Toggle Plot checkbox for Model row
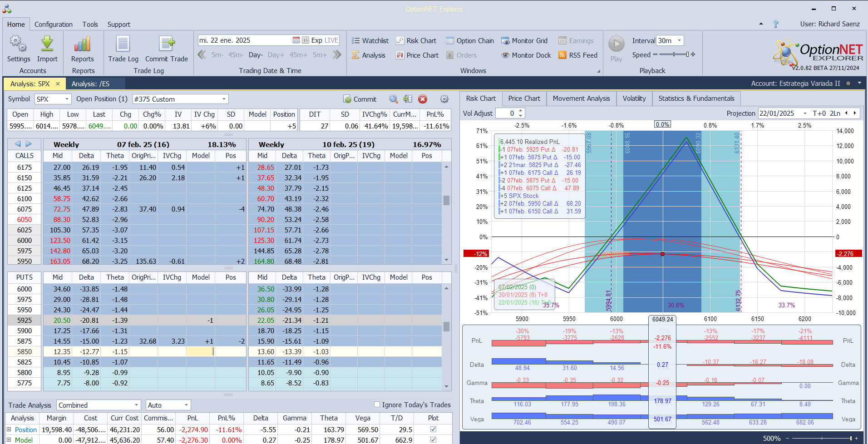The width and height of the screenshot is (868, 444). pos(433,440)
